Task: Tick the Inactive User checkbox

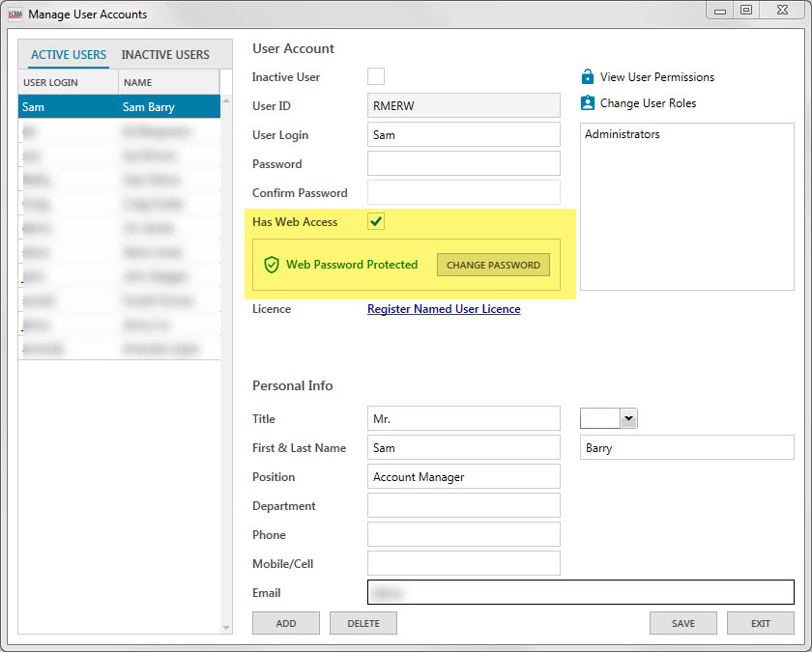Action: click(376, 77)
